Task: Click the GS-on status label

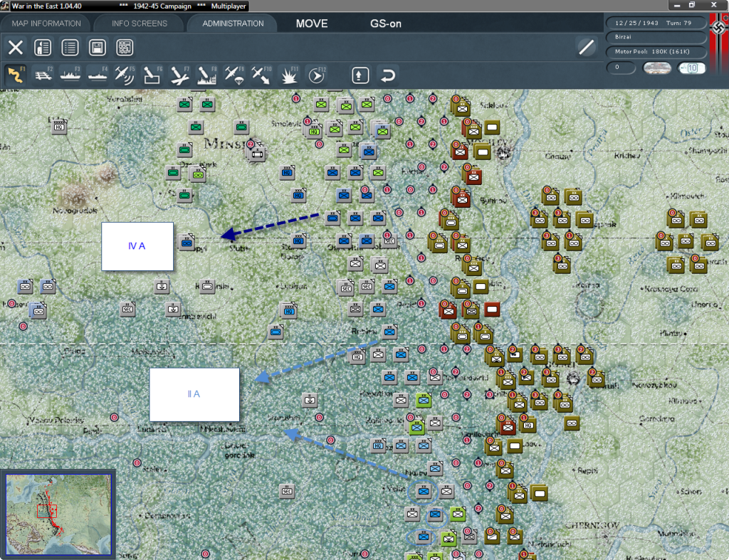Action: (386, 23)
